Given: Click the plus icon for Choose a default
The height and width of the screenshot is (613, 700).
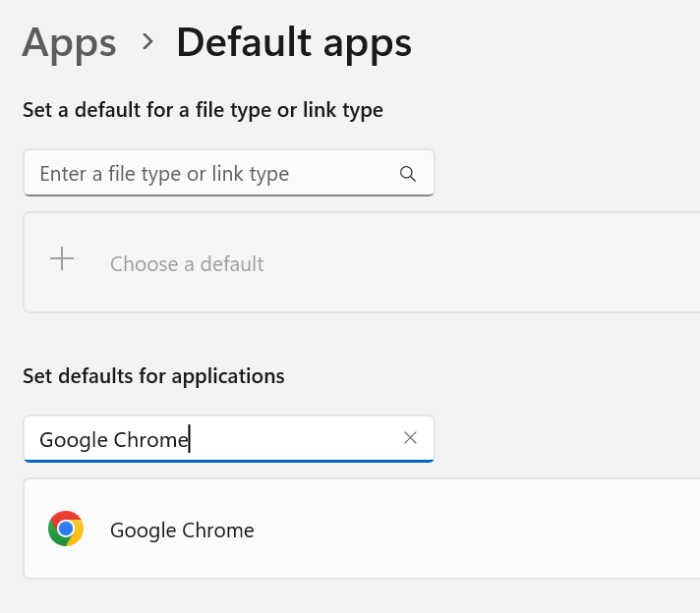Looking at the screenshot, I should pyautogui.click(x=62, y=259).
